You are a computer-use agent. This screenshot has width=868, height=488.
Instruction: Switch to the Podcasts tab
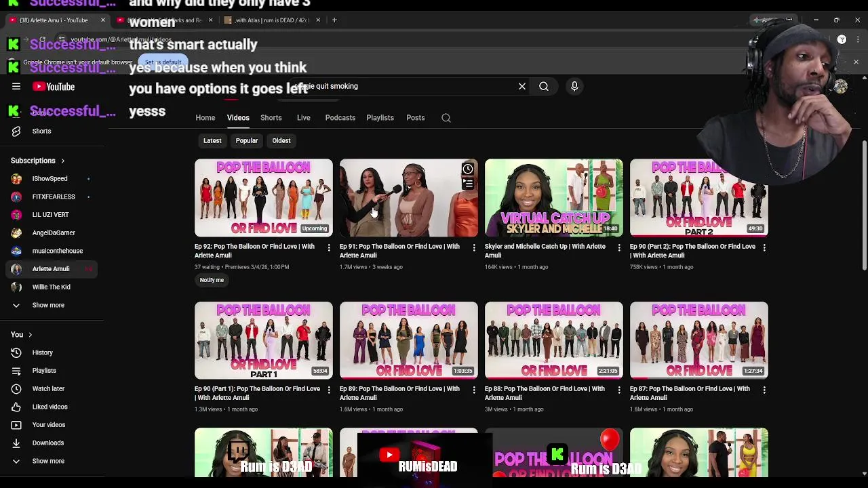click(340, 118)
